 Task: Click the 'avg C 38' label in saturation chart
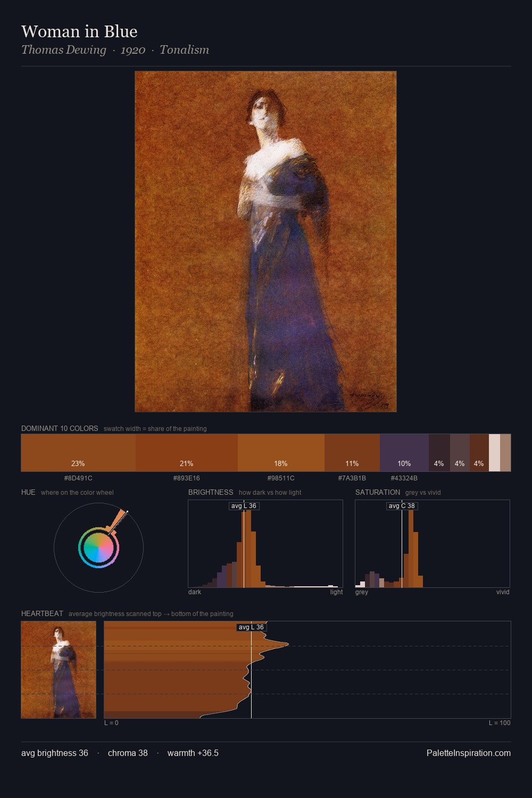point(402,506)
